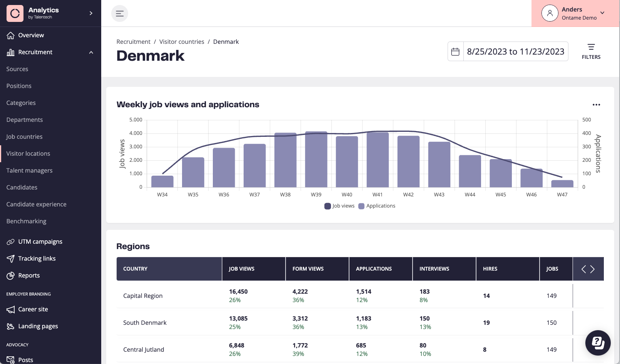Sort table by JOB VIEWS column
The image size is (620, 364).
tap(254, 269)
